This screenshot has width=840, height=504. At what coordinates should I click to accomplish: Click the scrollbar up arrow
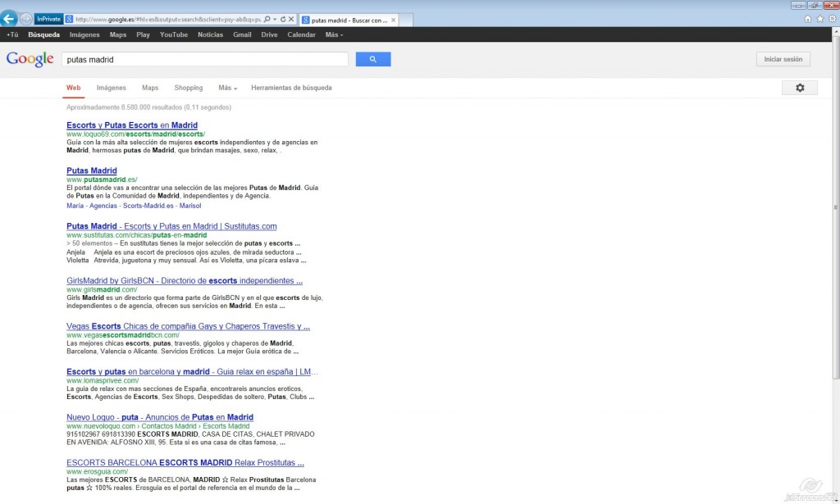coord(836,32)
